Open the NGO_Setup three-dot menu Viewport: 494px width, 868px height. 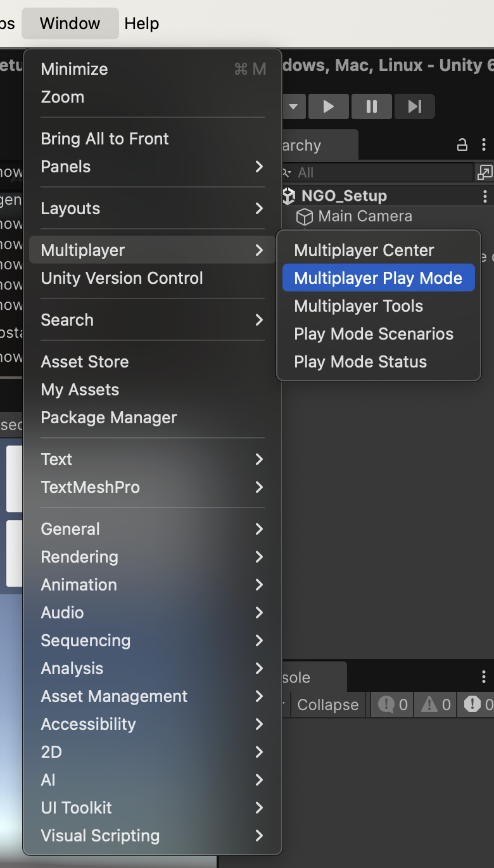click(485, 196)
